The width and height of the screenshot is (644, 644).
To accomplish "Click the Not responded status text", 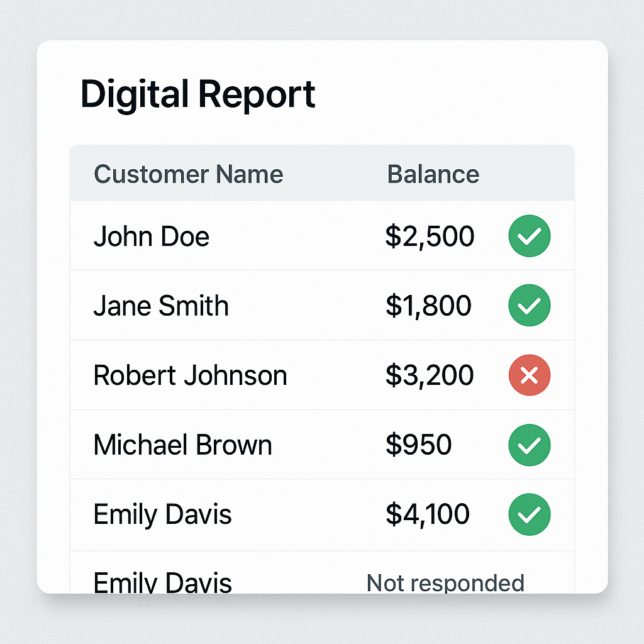I will click(x=446, y=583).
